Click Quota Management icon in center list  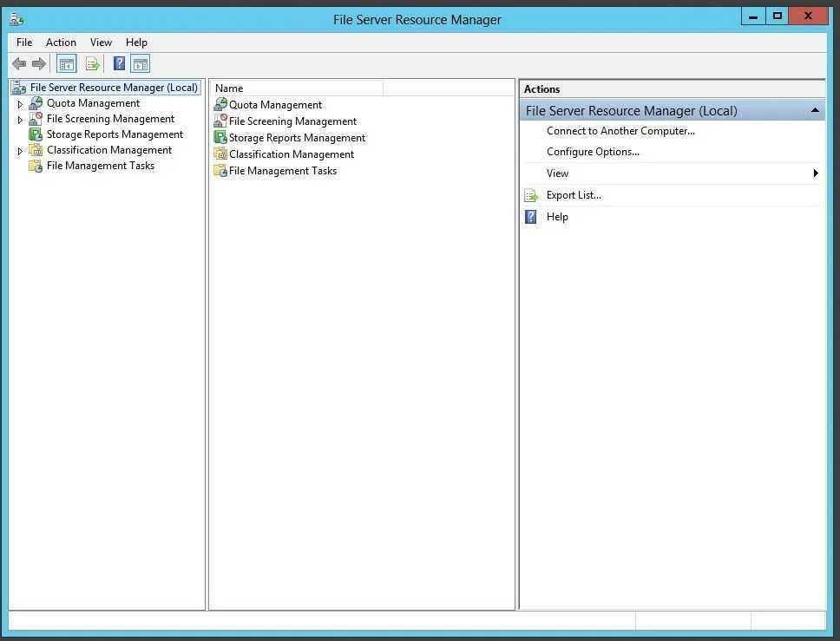click(220, 104)
